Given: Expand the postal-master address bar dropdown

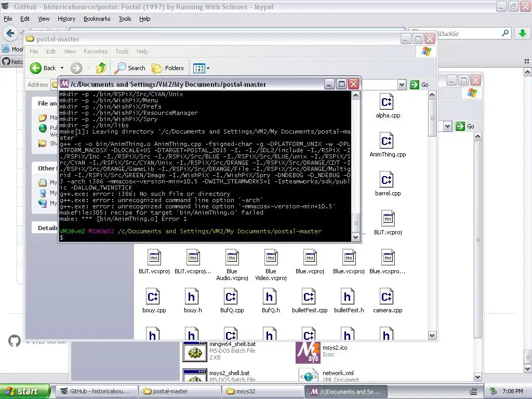Looking at the screenshot, I should coord(402,85).
